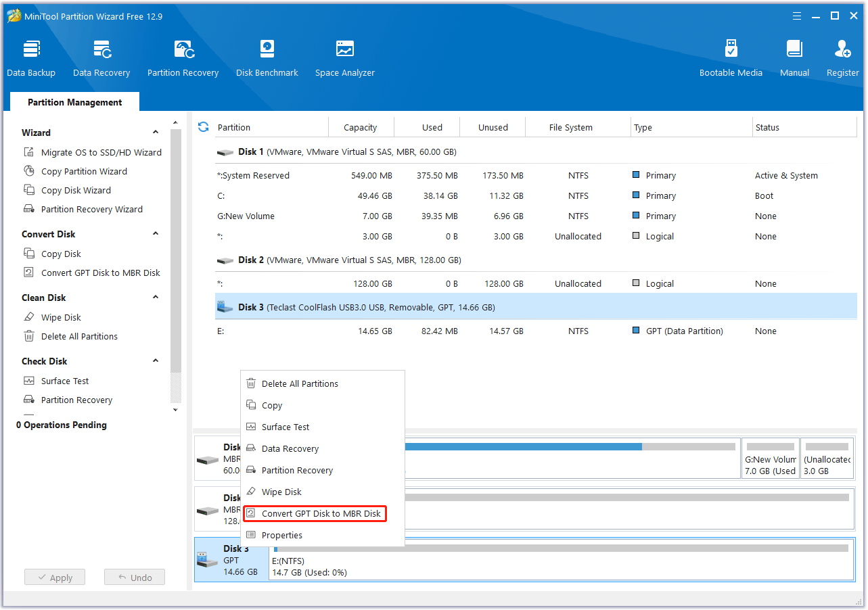The height and width of the screenshot is (610, 868).
Task: Select Disk 1 header row
Action: pyautogui.click(x=536, y=151)
